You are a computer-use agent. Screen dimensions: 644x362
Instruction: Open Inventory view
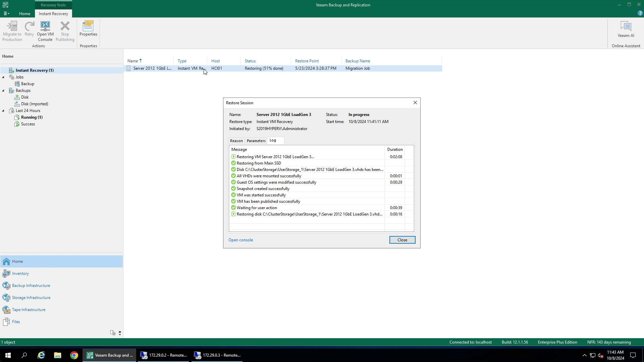[61, 274]
